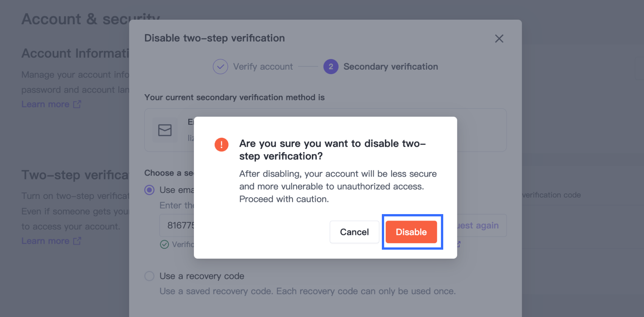Click the Verify account step label
Viewport: 644px width, 317px height.
pyautogui.click(x=263, y=67)
